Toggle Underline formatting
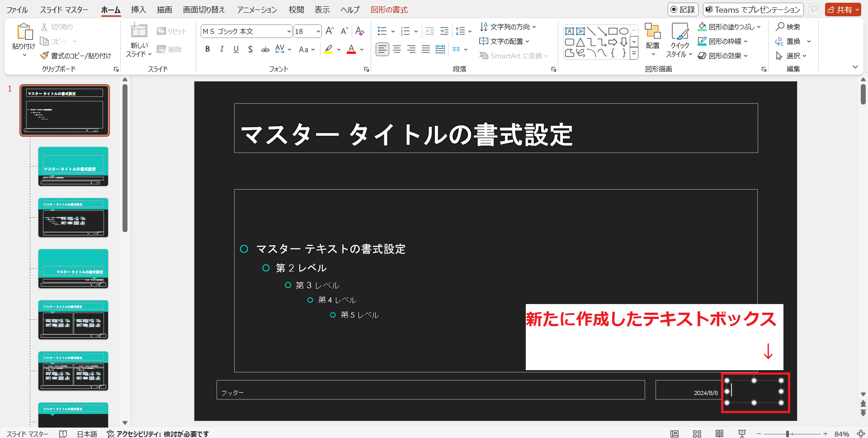868x438 pixels. coord(236,49)
